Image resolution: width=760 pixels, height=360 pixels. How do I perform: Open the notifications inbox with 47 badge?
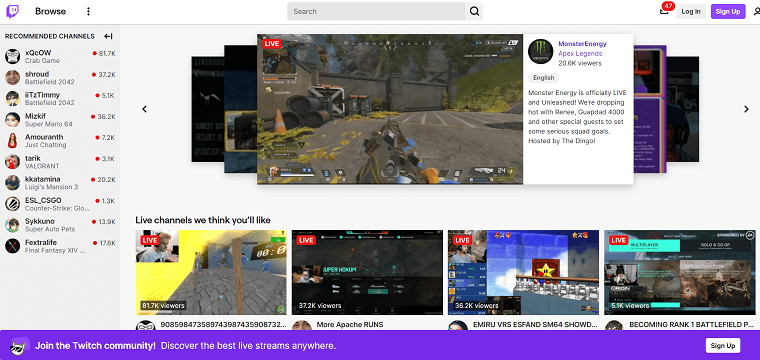(x=664, y=11)
